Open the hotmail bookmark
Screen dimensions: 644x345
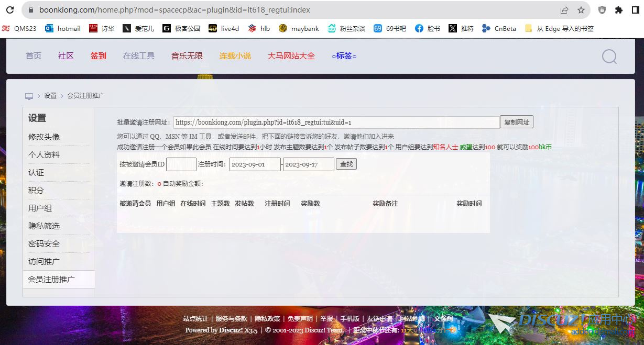tap(63, 29)
